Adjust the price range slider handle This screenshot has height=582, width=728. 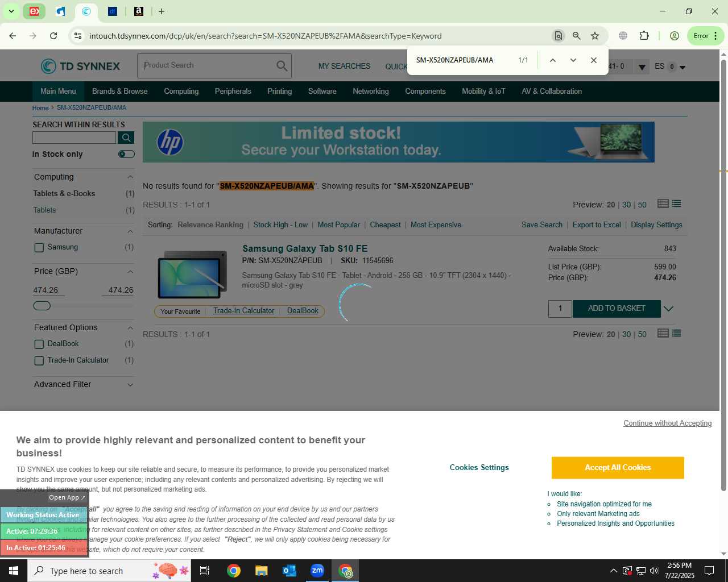pos(42,306)
